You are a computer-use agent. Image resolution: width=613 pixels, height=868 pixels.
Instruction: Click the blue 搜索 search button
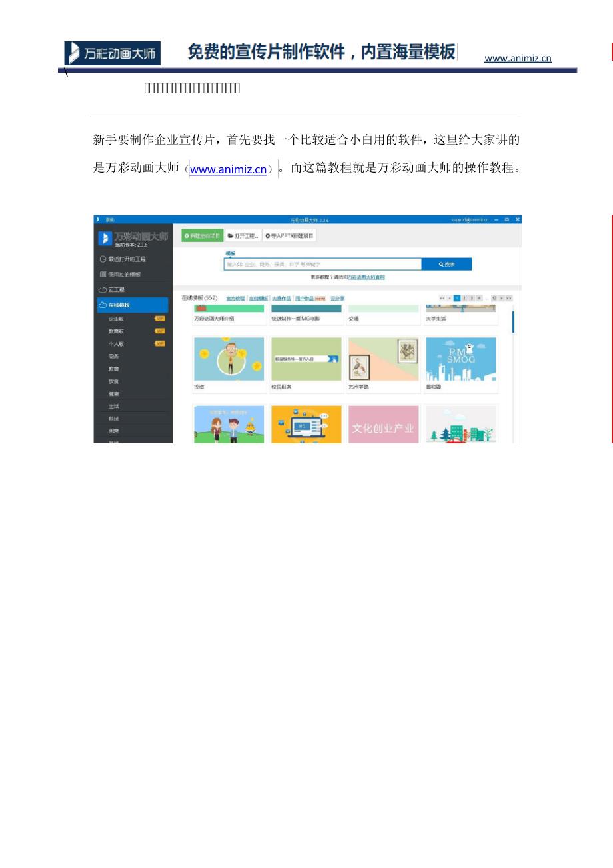coord(446,265)
